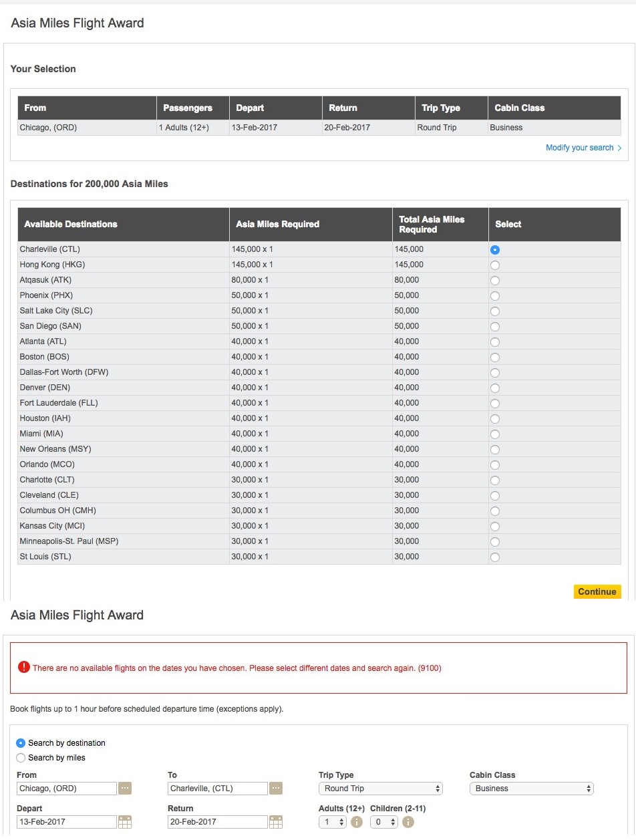
Task: Select the Houston (IAH) radio button
Action: pos(495,419)
